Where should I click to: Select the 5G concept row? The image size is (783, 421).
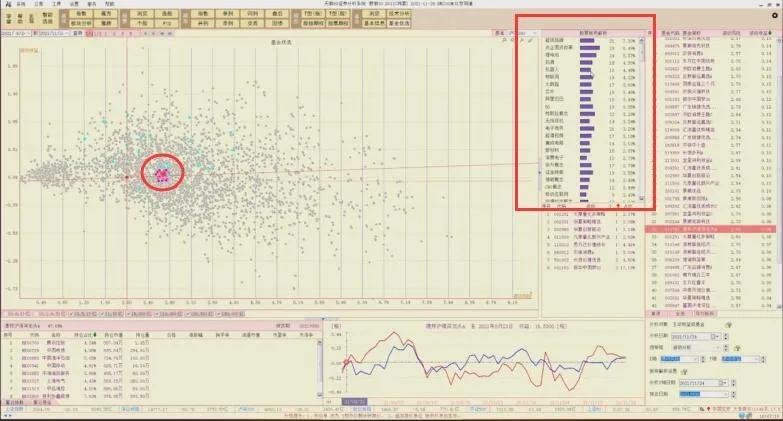592,106
